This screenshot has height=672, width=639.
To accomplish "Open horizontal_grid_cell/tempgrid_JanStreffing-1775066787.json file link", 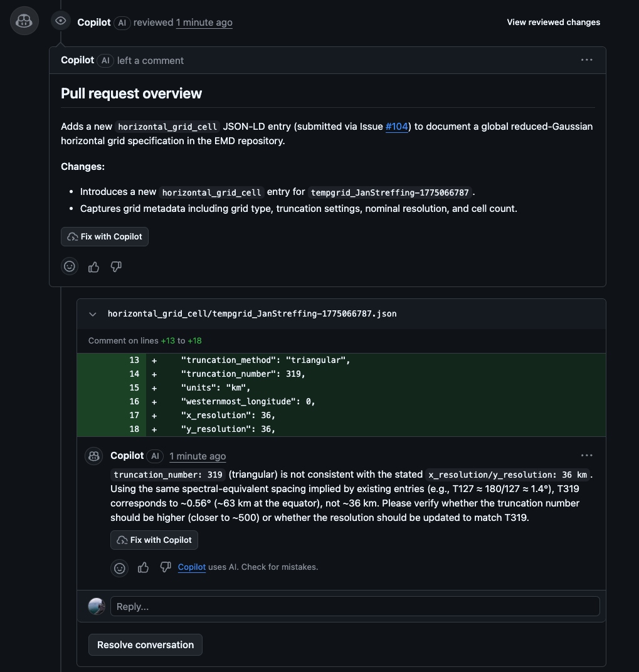I will [x=252, y=313].
